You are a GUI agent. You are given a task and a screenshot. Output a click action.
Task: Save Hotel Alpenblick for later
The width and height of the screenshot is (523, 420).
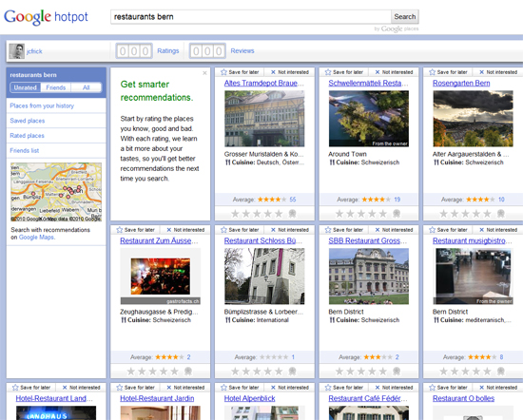click(240, 388)
